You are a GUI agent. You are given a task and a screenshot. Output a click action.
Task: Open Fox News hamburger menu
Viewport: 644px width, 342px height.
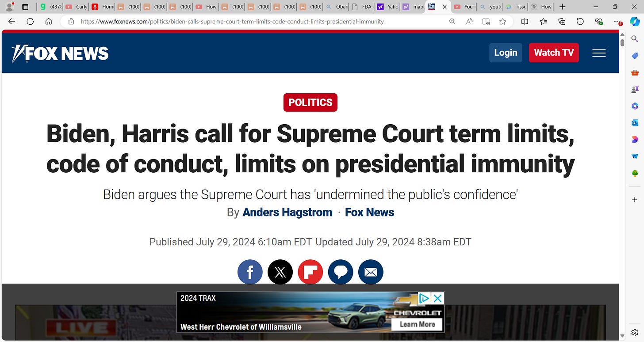[x=599, y=53]
